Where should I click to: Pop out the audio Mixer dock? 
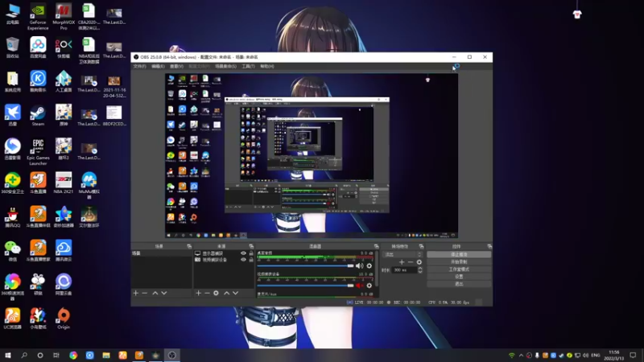(376, 246)
